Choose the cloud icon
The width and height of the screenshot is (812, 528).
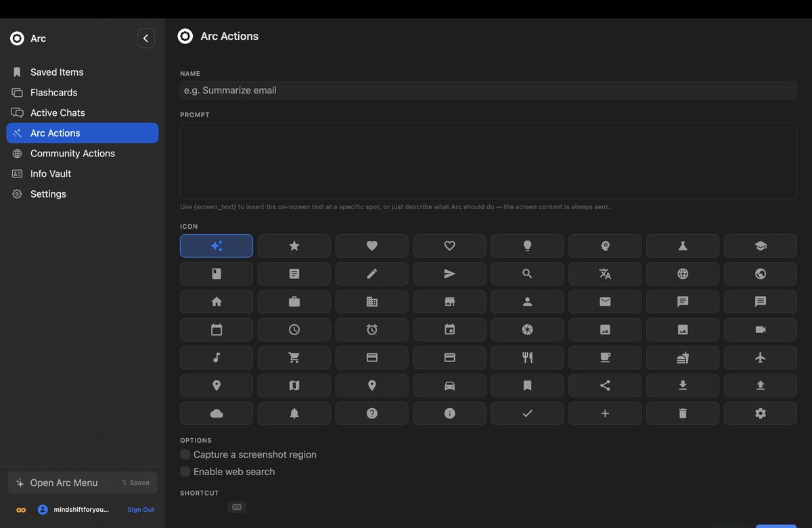[217, 413]
